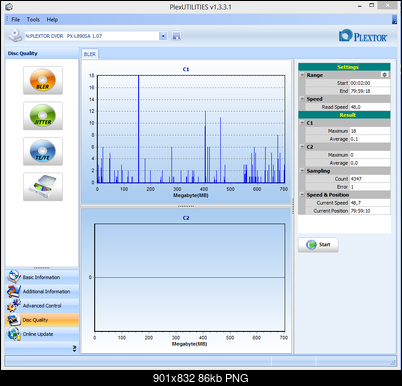The width and height of the screenshot is (402, 386).
Task: Open the Help menu
Action: (52, 20)
